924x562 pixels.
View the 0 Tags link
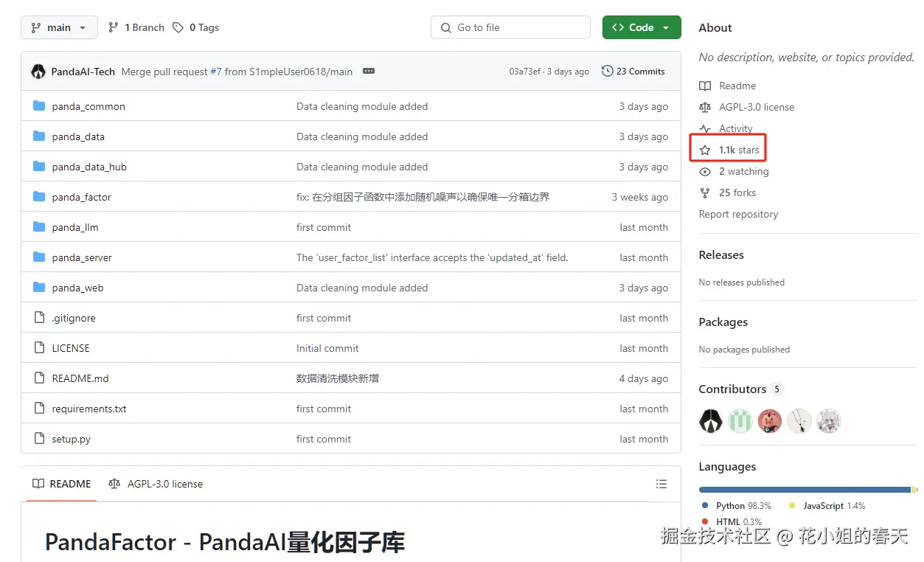click(x=195, y=27)
